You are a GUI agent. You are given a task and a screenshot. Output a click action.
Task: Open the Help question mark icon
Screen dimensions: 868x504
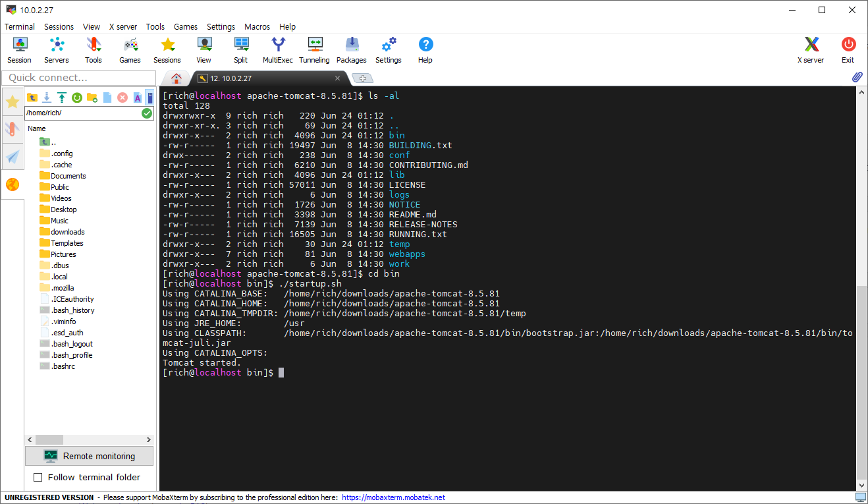click(425, 50)
